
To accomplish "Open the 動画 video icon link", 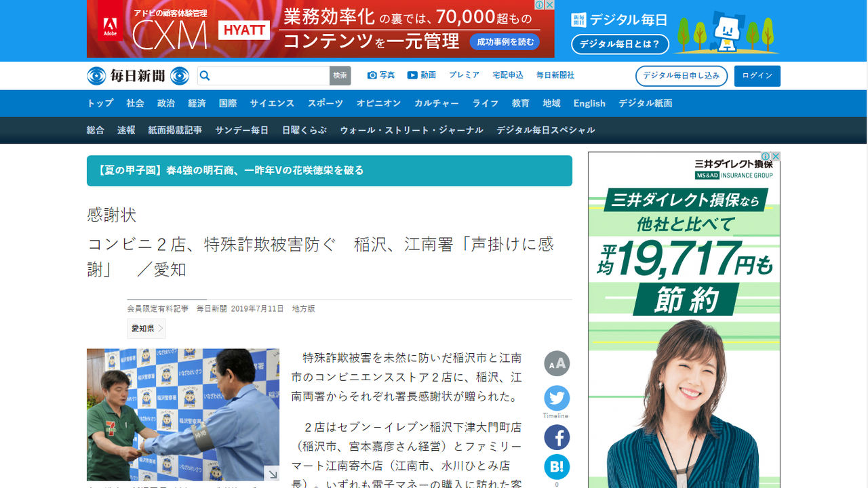I will (422, 75).
